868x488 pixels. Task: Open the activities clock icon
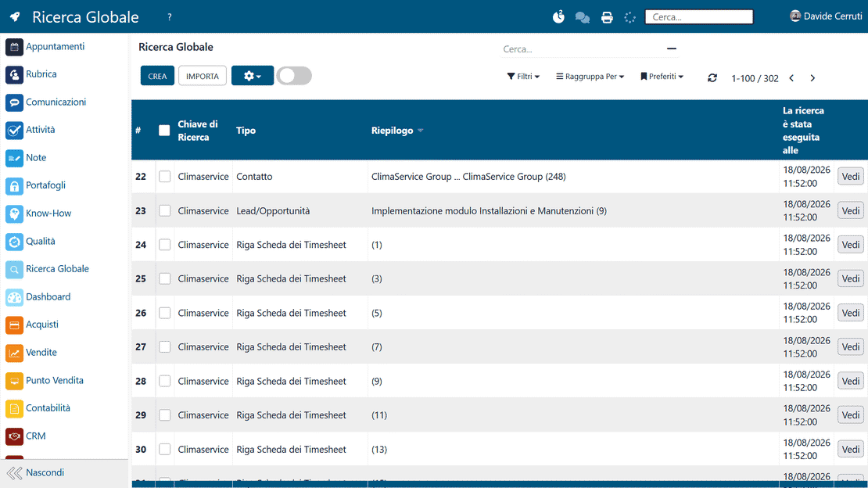click(558, 17)
